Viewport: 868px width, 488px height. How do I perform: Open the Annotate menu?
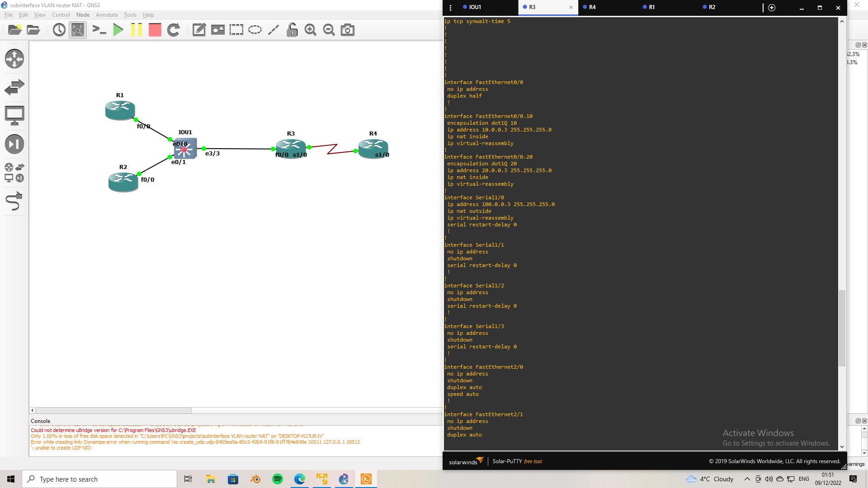[x=107, y=14]
